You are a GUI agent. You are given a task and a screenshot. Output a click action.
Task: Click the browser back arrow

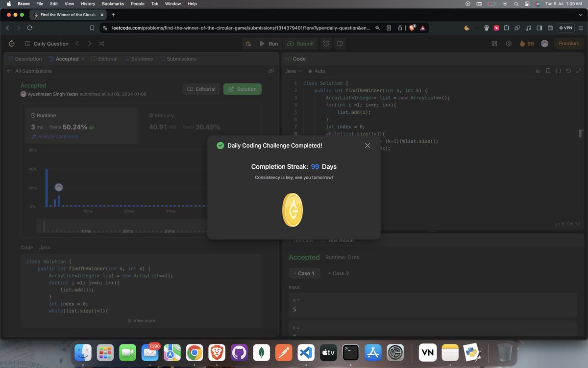point(8,28)
